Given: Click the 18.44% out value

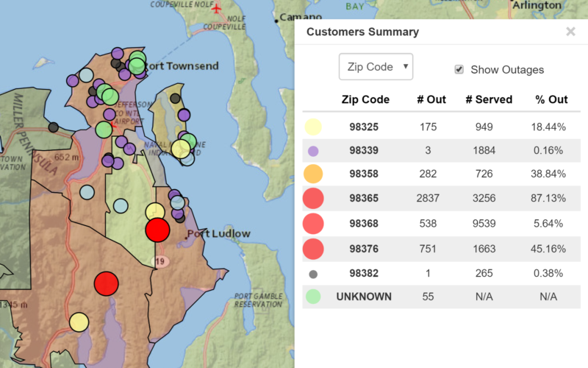Looking at the screenshot, I should coord(548,127).
